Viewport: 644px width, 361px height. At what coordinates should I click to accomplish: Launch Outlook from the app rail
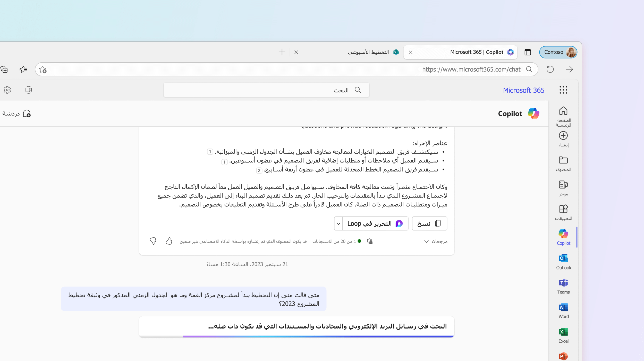(563, 262)
